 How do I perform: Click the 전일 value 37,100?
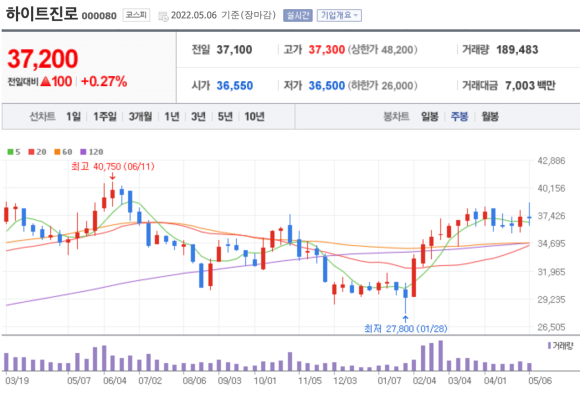pyautogui.click(x=234, y=50)
